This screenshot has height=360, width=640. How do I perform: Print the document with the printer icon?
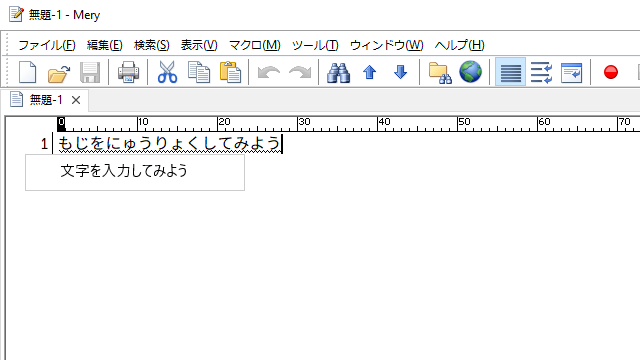pyautogui.click(x=128, y=72)
